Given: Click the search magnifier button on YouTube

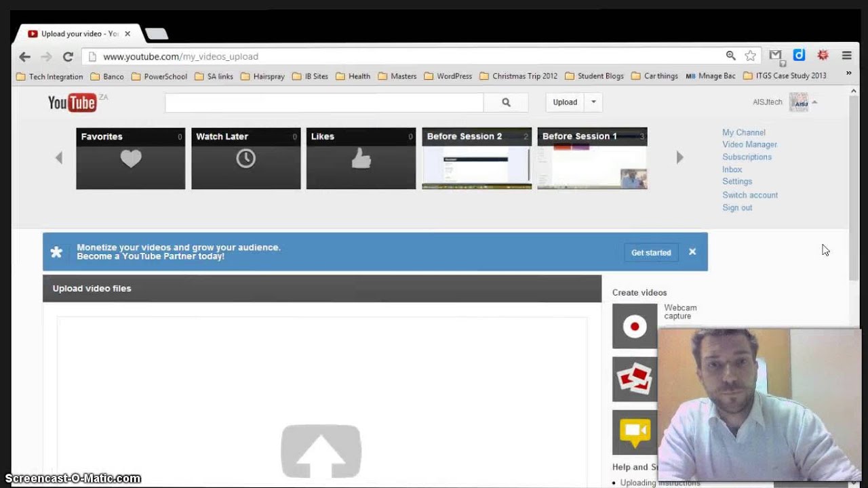Looking at the screenshot, I should click(506, 102).
